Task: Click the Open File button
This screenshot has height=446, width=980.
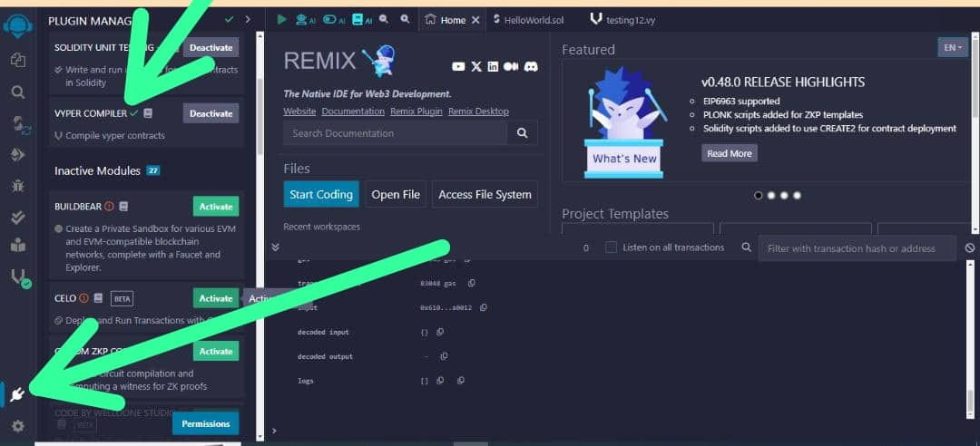Action: point(396,194)
